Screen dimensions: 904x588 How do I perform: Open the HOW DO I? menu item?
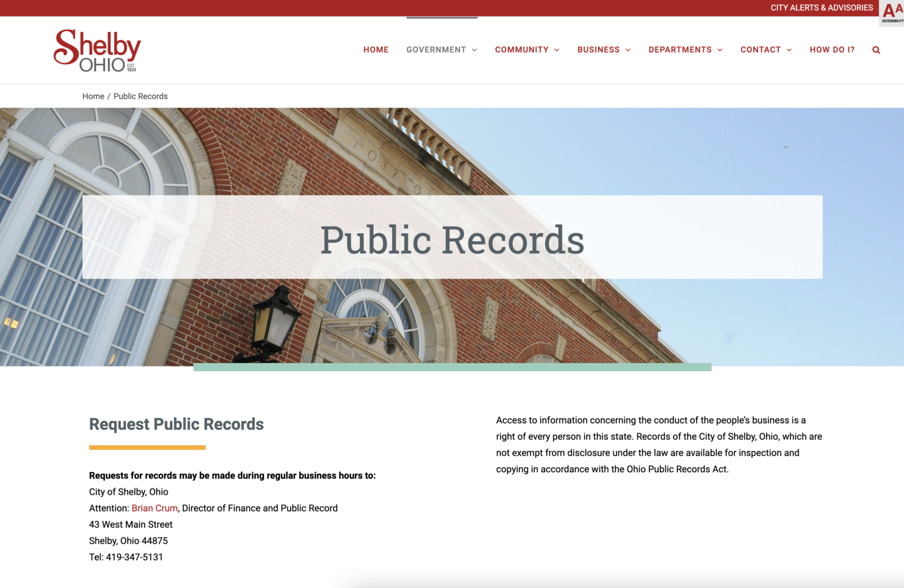[832, 50]
